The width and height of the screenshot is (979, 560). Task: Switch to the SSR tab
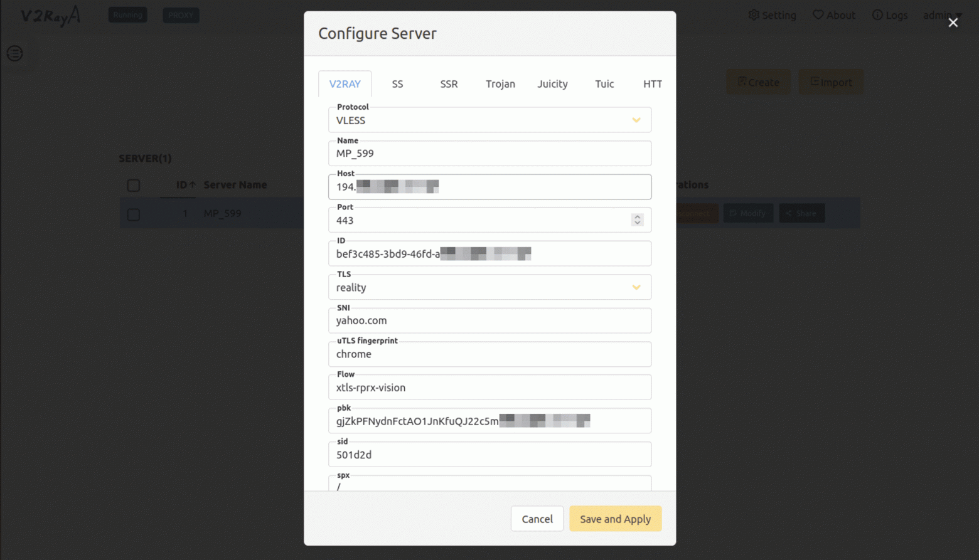(449, 84)
